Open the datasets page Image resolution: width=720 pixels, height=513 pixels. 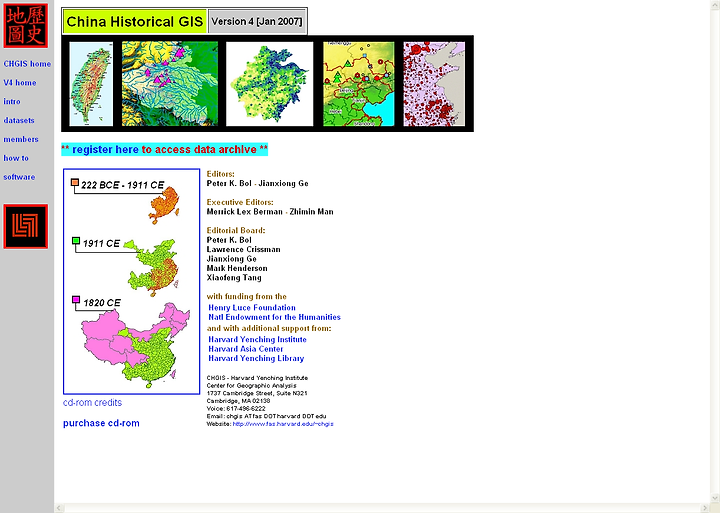19,120
